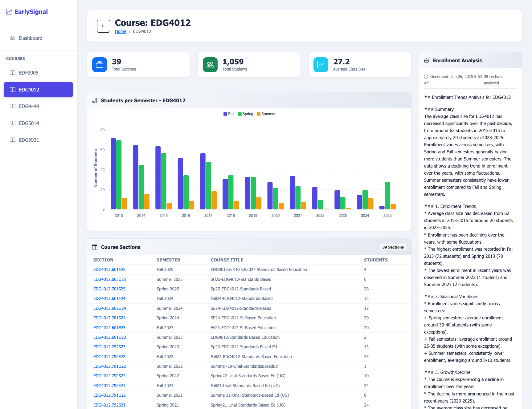Click the Course Sections table icon
Viewport: 532px width, 409px height.
coord(95,247)
